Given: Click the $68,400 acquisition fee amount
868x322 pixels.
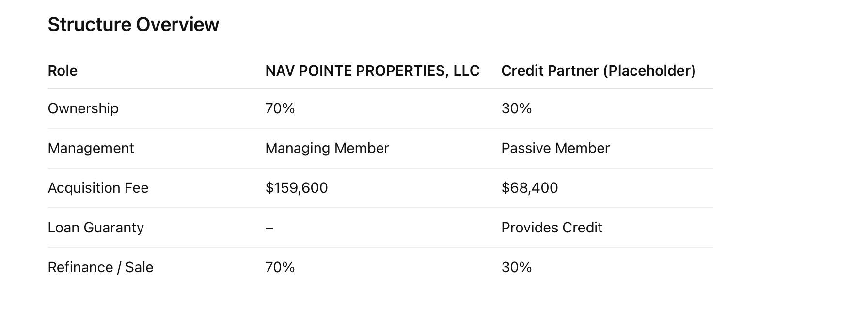Looking at the screenshot, I should tap(530, 188).
